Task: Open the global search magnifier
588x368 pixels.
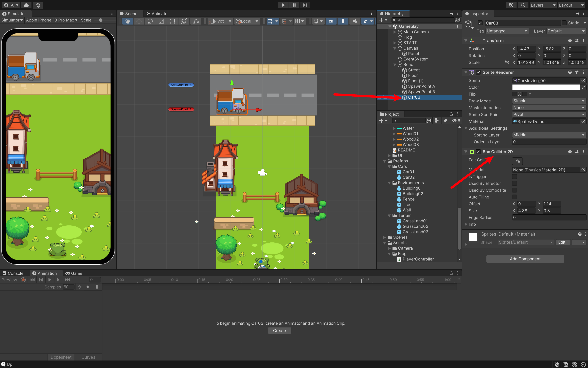Action: pyautogui.click(x=523, y=5)
